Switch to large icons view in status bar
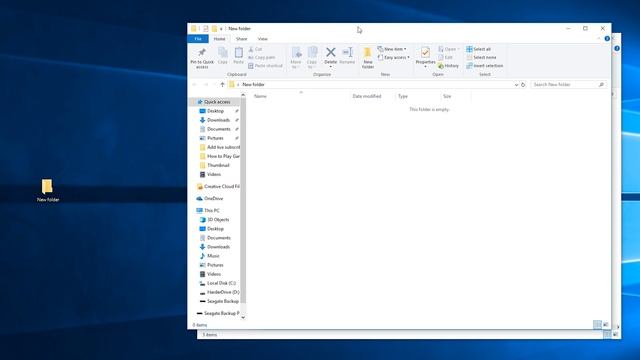640x360 pixels. (x=606, y=324)
